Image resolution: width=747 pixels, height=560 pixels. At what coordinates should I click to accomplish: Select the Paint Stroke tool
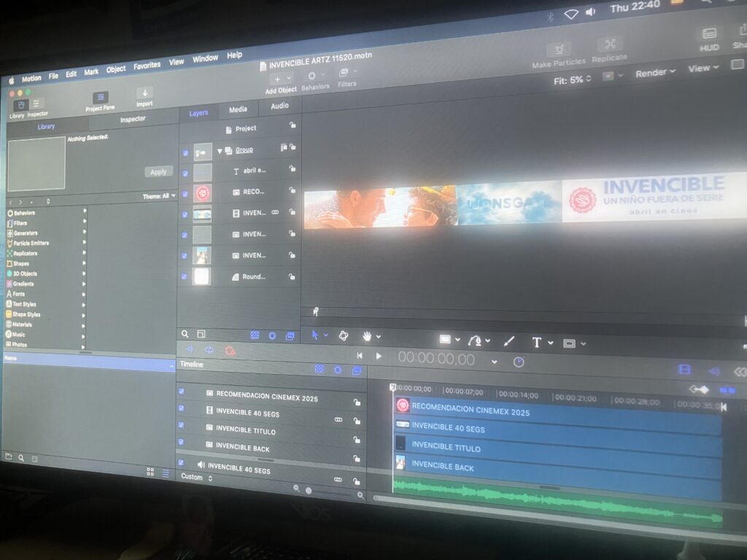(508, 341)
